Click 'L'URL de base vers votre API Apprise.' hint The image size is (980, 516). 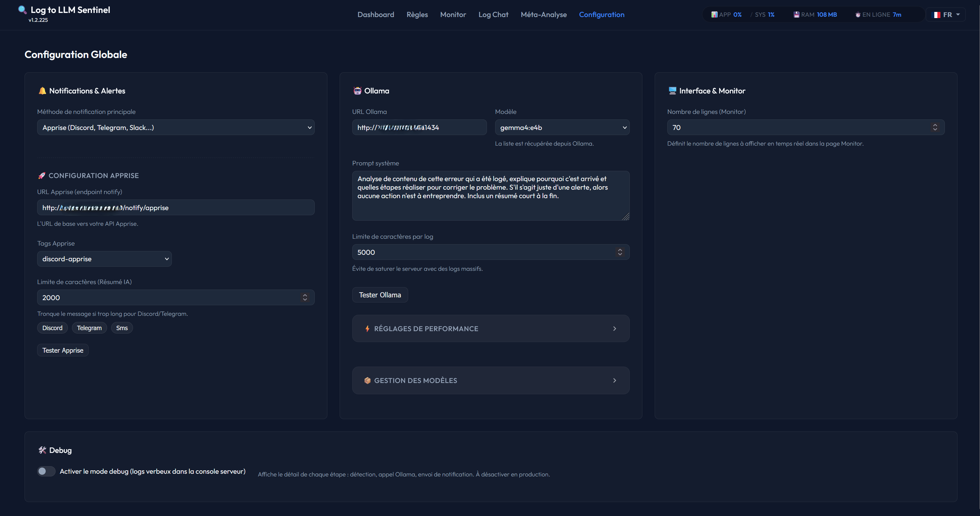(x=88, y=224)
